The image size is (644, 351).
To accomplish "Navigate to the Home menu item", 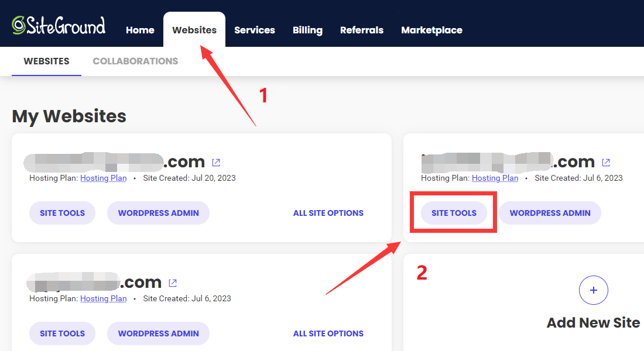I will click(140, 30).
